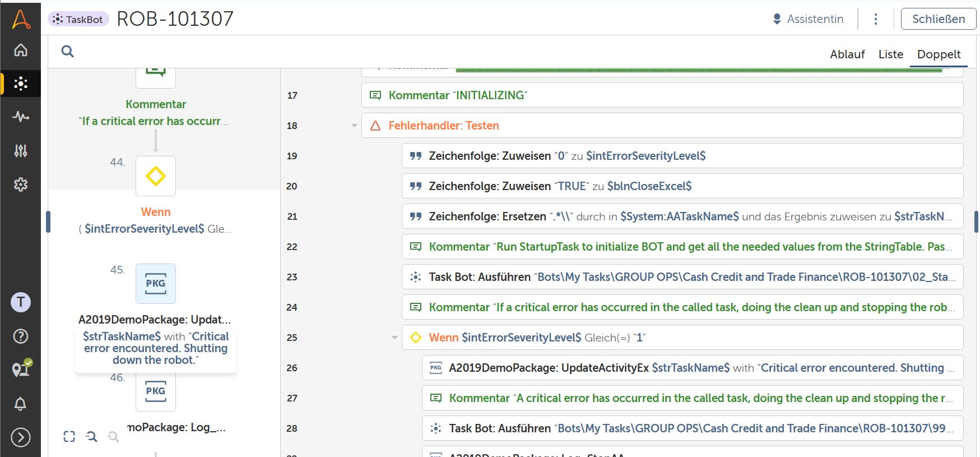Image resolution: width=980 pixels, height=457 pixels.
Task: Switch to the Liste view tab
Action: tap(891, 54)
